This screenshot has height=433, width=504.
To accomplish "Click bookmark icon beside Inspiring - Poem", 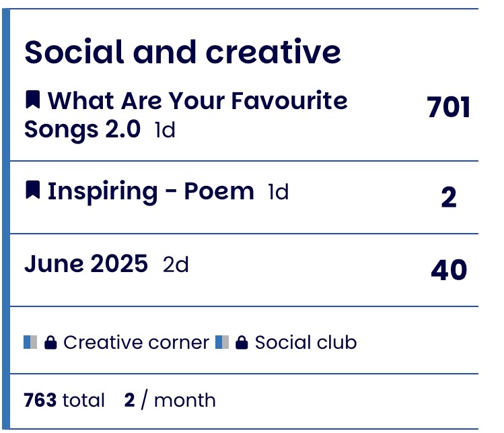I will point(32,190).
